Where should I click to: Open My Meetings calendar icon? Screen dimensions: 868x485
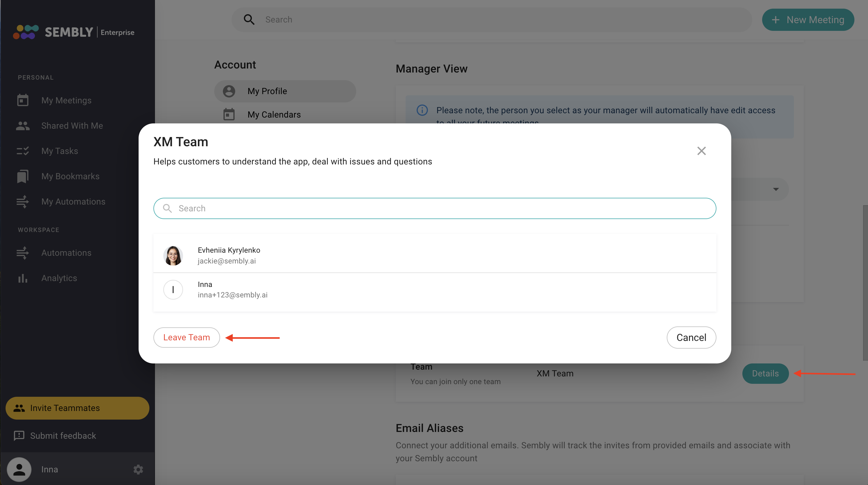23,100
